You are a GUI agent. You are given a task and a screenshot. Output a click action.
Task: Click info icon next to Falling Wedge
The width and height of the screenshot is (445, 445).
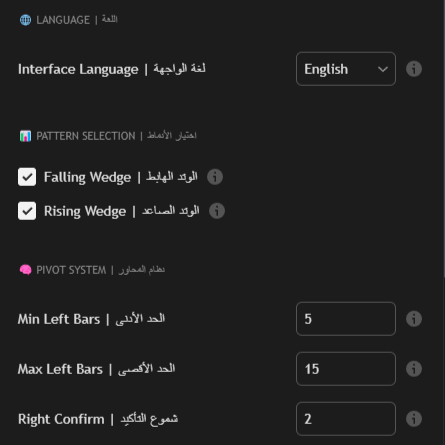(x=215, y=177)
